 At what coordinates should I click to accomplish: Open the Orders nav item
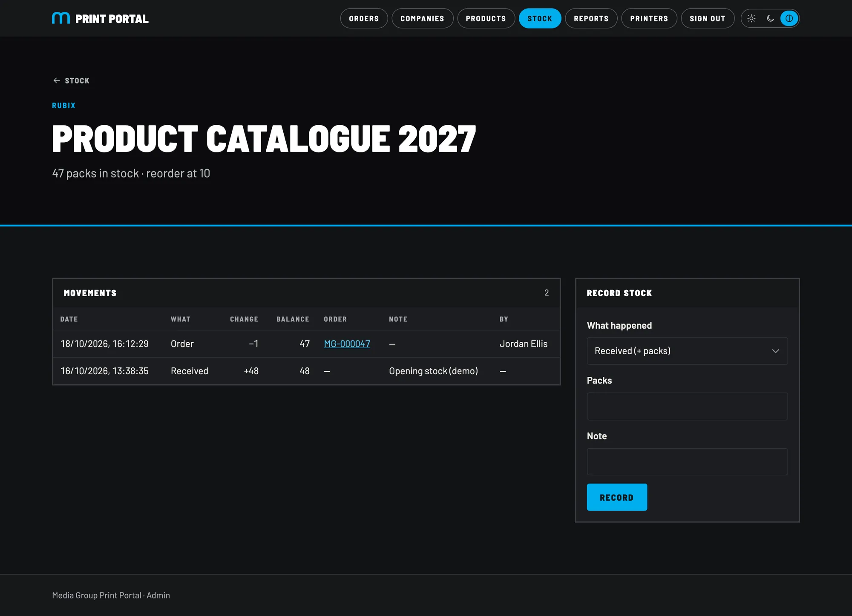[x=364, y=18]
